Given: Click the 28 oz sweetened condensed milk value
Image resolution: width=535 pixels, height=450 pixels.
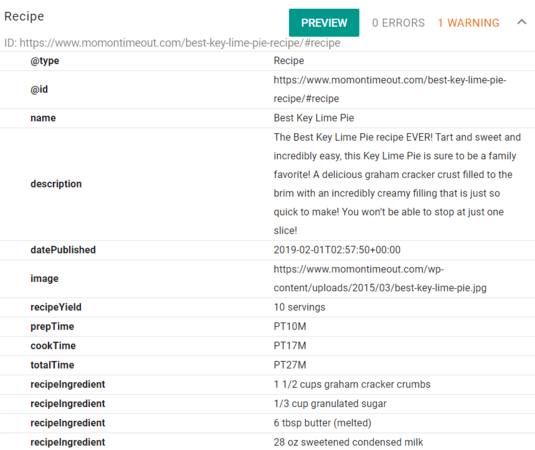Looking at the screenshot, I should (348, 442).
